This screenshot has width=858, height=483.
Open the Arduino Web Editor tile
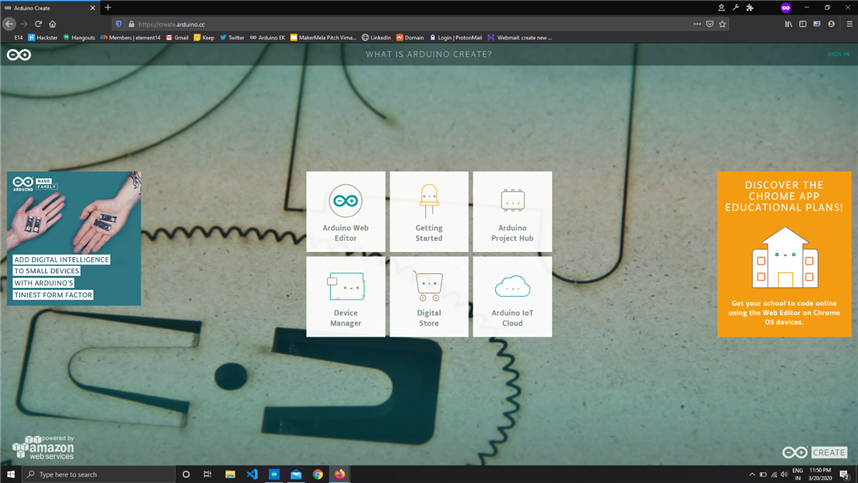tap(345, 212)
